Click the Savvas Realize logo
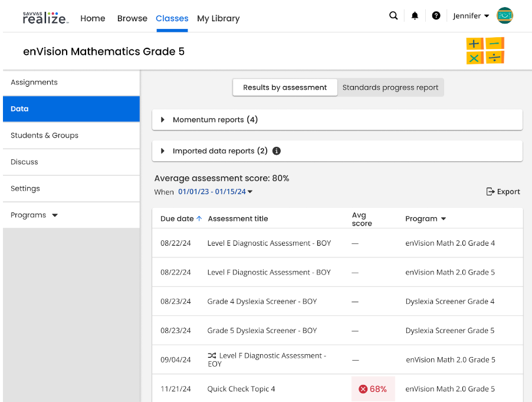Image resolution: width=532 pixels, height=402 pixels. point(46,18)
